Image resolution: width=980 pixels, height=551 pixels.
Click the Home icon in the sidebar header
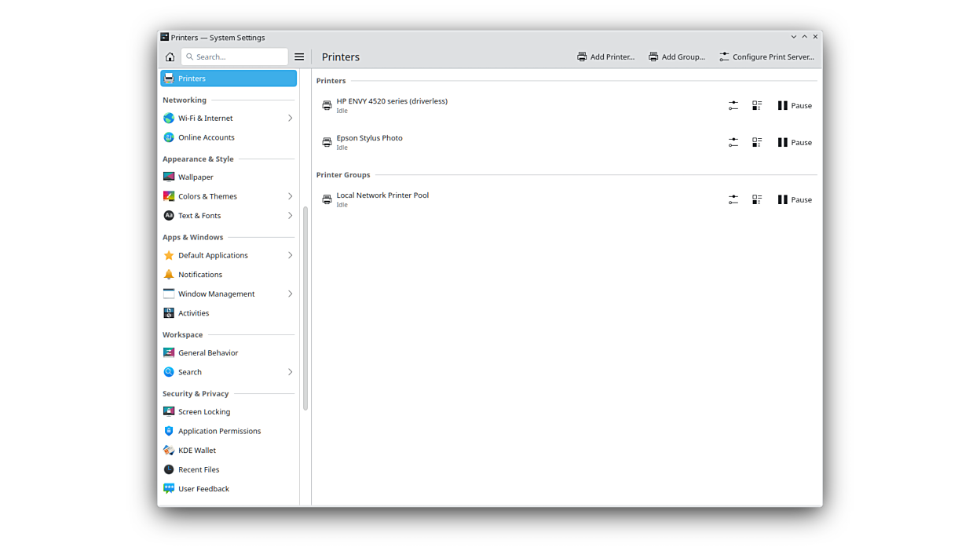coord(170,57)
